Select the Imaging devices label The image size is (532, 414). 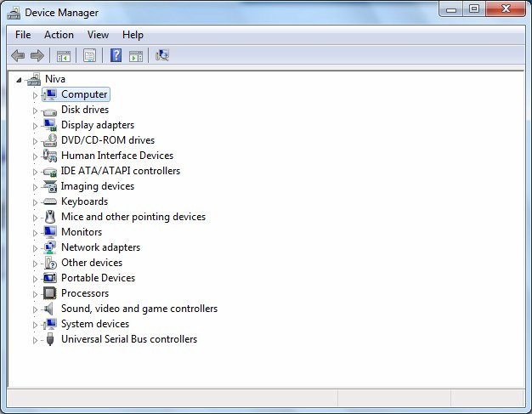point(98,186)
